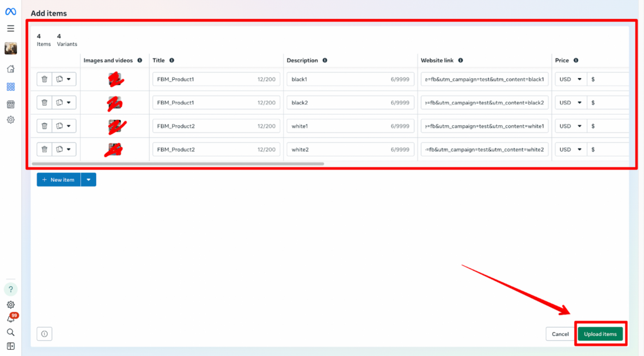Click the Upload items button
644x356 pixels.
click(x=600, y=334)
